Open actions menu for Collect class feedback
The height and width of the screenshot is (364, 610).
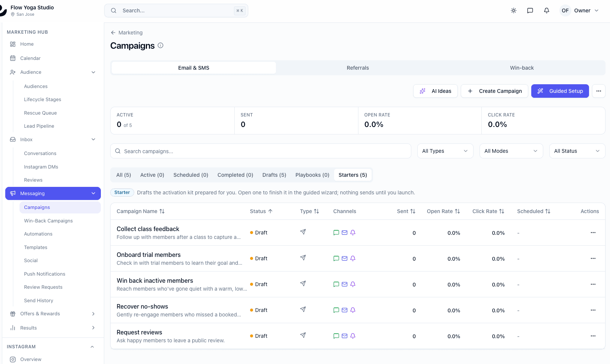593,233
